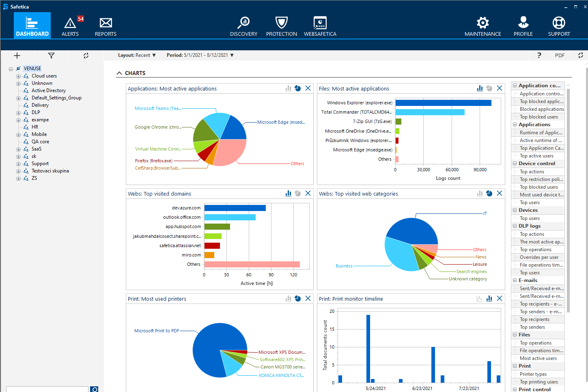Switch Files: Most active applications to pie view
This screenshot has height=392, width=588.
point(489,88)
